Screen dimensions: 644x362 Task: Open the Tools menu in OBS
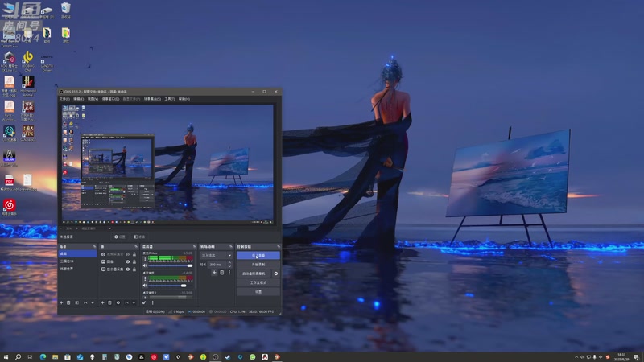pos(170,99)
